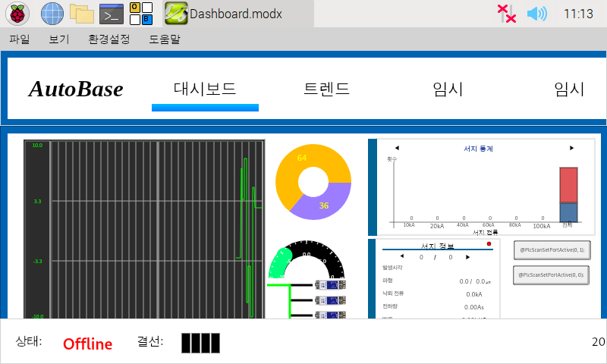Click the 0.00As 전하량 value
The width and height of the screenshot is (607, 364).
click(x=473, y=307)
